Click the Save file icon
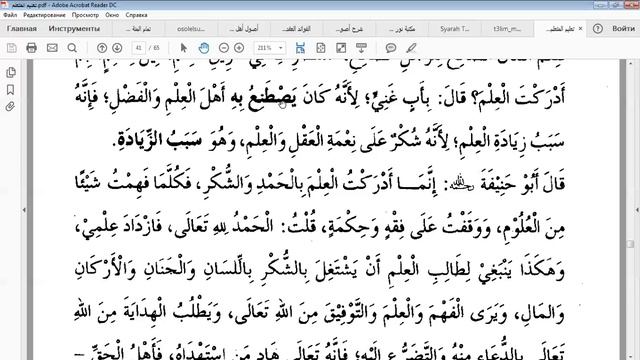Image resolution: width=640 pixels, height=360 pixels. [x=11, y=48]
